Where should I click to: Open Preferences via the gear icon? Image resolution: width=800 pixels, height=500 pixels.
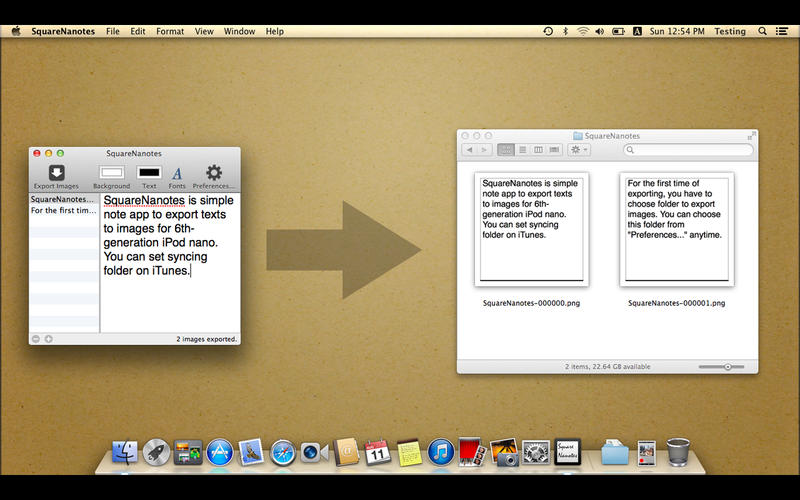[213, 173]
